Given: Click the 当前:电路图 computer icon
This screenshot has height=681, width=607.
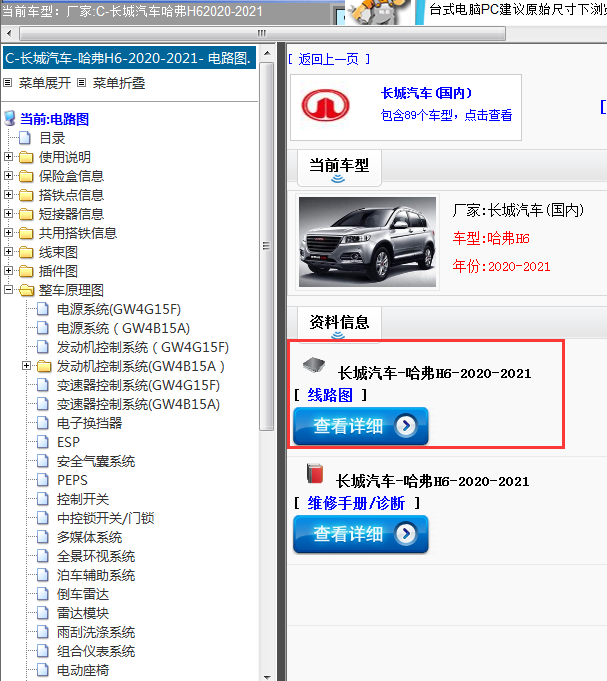Looking at the screenshot, I should tap(10, 119).
